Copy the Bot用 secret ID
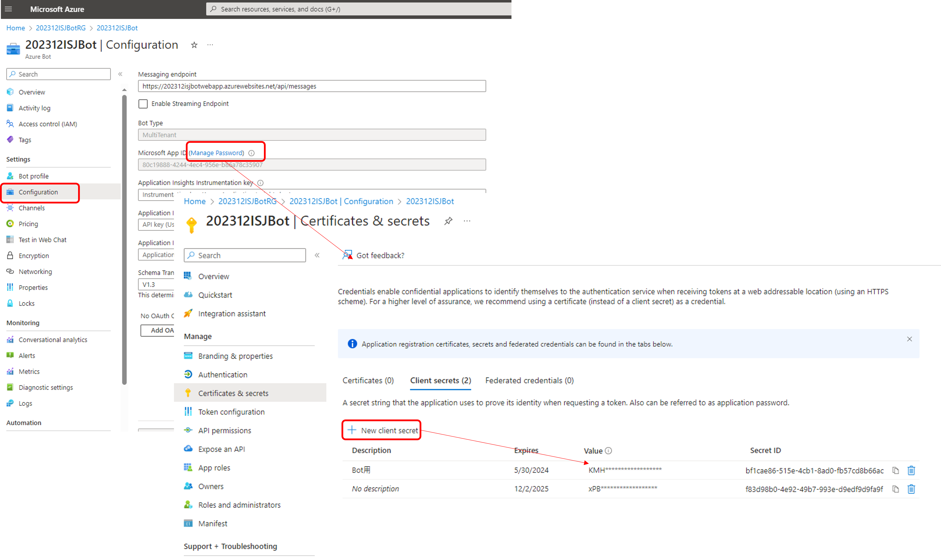The width and height of the screenshot is (941, 560). coord(895,470)
